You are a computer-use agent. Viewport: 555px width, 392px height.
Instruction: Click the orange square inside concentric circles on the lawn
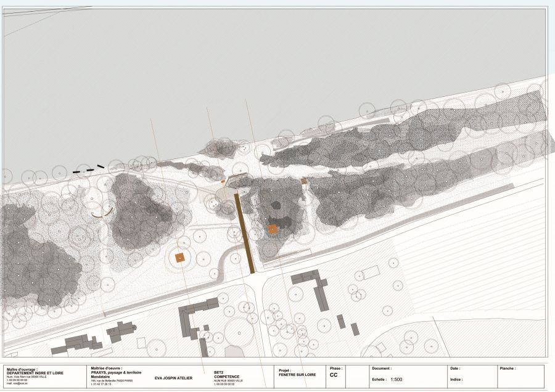pos(180,258)
